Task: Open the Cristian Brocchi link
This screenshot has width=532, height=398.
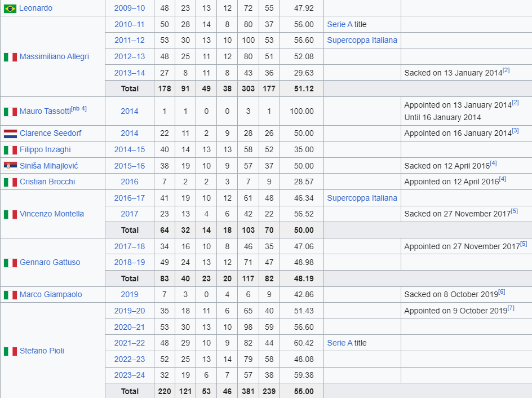Action: (x=47, y=182)
